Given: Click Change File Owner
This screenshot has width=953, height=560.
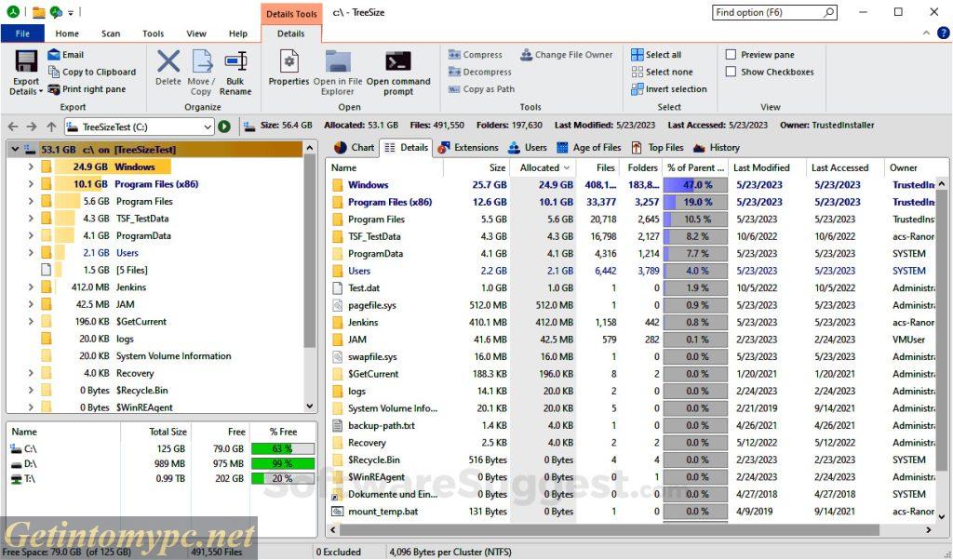Looking at the screenshot, I should [566, 55].
